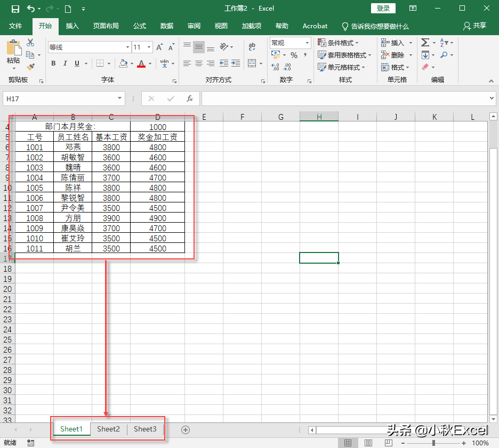The image size is (499, 448).
Task: Open the Sheet2 worksheet tab
Action: [109, 429]
